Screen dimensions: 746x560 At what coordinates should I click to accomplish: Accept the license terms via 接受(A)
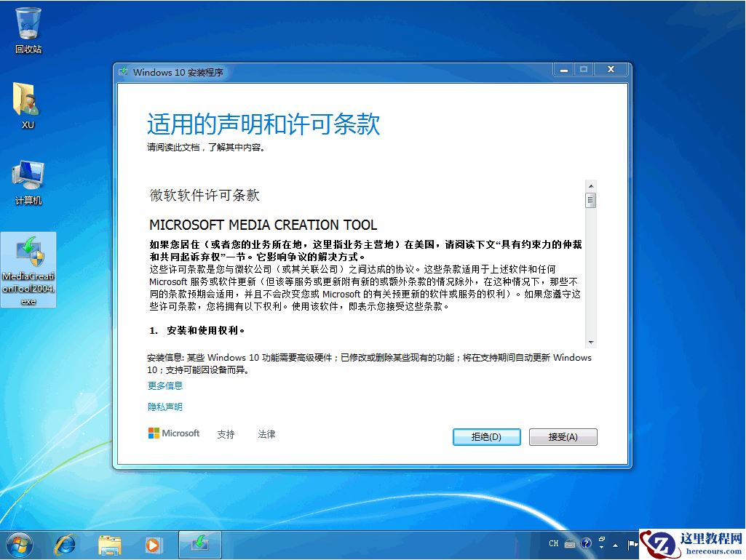click(563, 436)
